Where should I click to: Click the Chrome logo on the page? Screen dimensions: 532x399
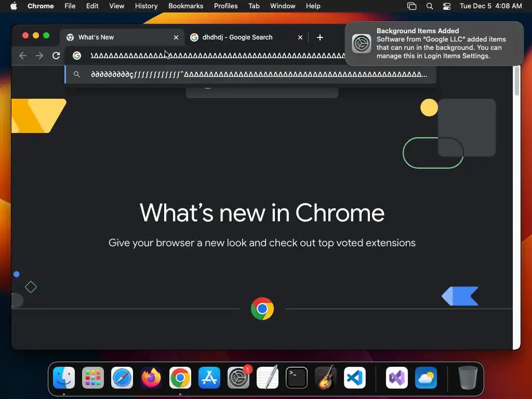pyautogui.click(x=262, y=309)
